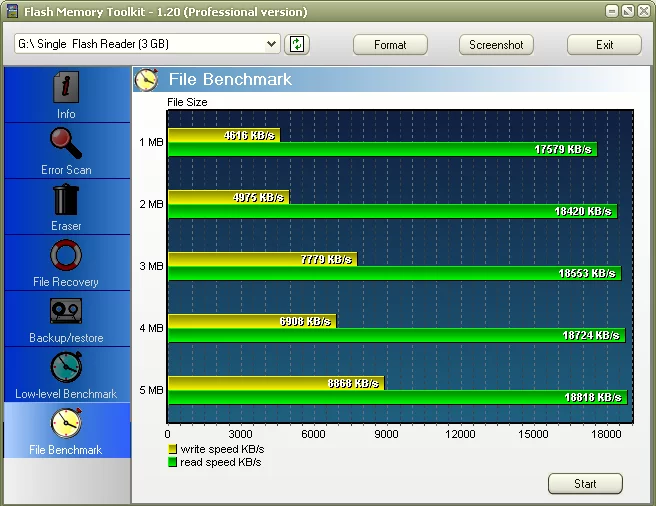Viewport: 656px width, 506px height.
Task: Click the File Benchmark heading text
Action: click(230, 79)
